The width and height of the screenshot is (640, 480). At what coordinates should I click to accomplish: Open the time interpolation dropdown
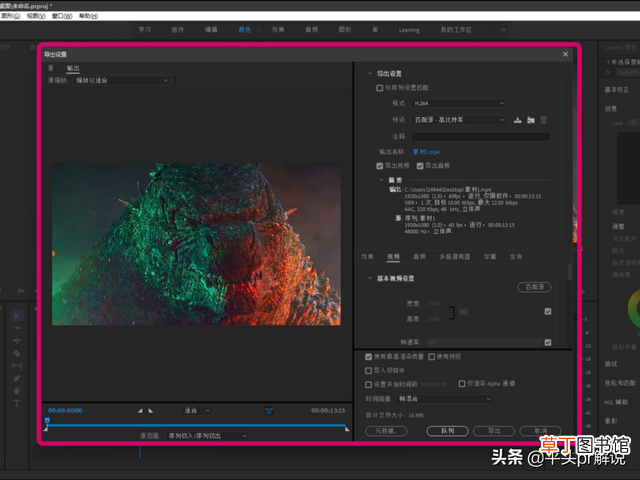(x=444, y=399)
